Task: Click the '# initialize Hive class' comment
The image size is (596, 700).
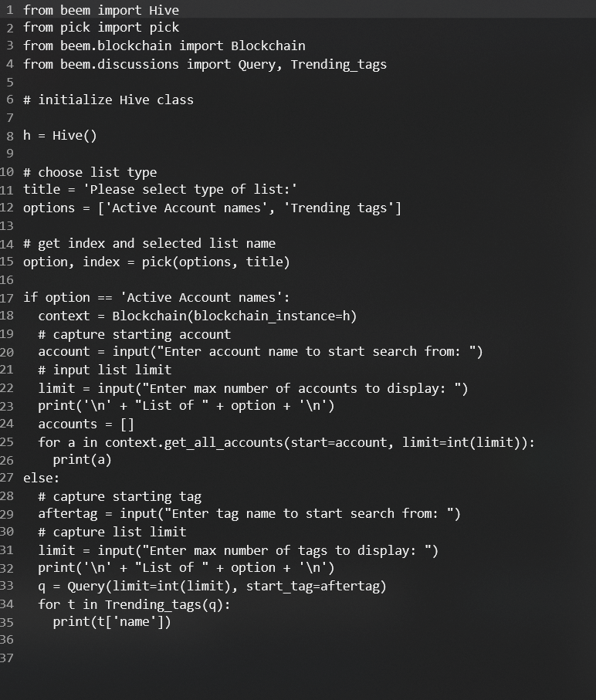Action: tap(109, 100)
